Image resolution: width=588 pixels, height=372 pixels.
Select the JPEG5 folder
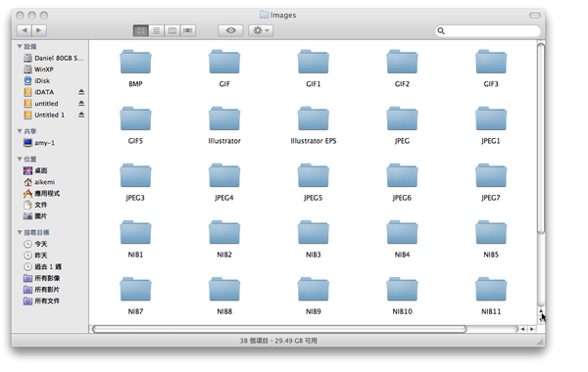coord(314,175)
